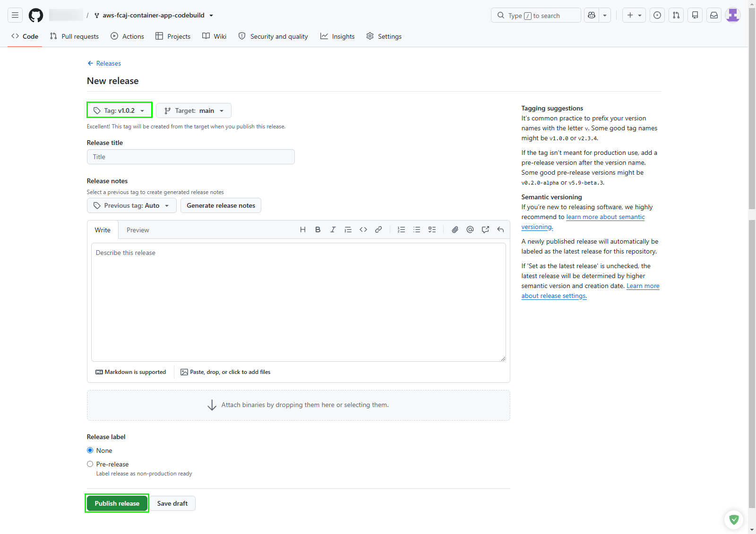
Task: Insert a task list
Action: pos(432,229)
